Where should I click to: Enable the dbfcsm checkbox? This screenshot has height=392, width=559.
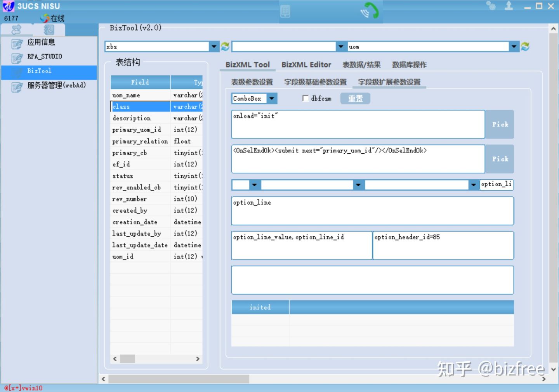306,99
